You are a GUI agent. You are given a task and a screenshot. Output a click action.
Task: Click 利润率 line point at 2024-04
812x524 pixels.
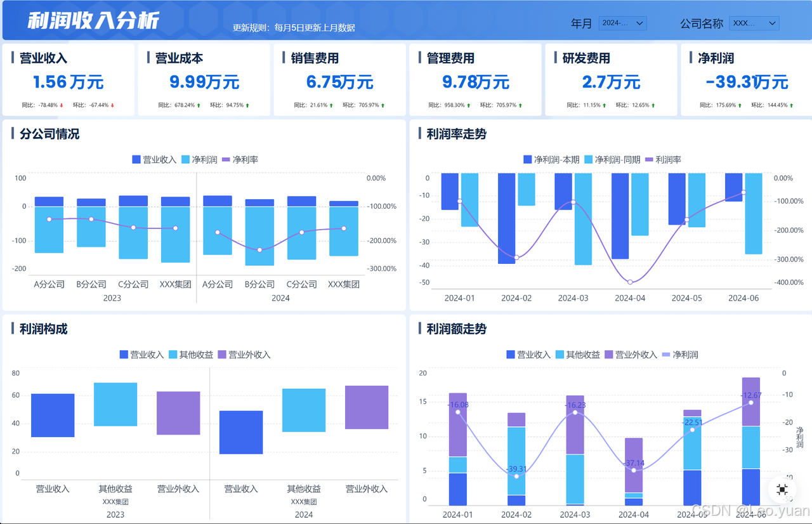tap(631, 282)
